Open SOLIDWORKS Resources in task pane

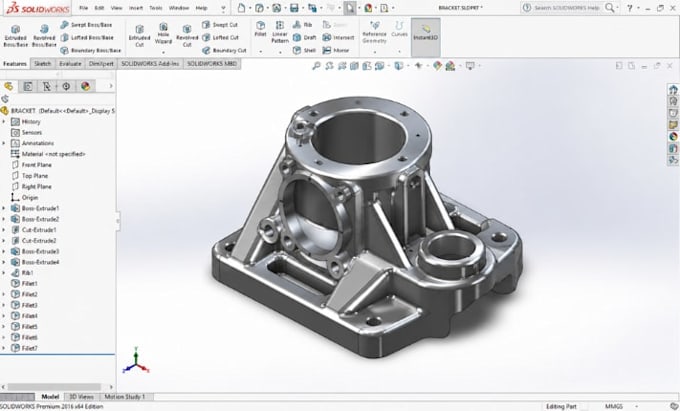click(x=673, y=90)
